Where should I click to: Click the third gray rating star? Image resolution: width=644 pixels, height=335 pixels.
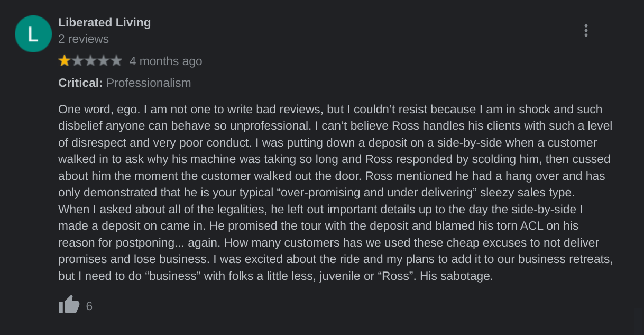[x=90, y=61]
